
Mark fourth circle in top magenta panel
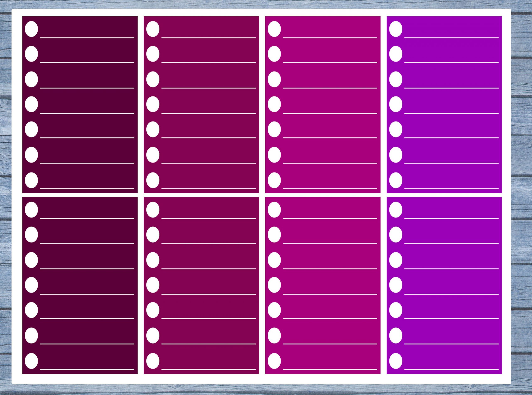pos(274,104)
